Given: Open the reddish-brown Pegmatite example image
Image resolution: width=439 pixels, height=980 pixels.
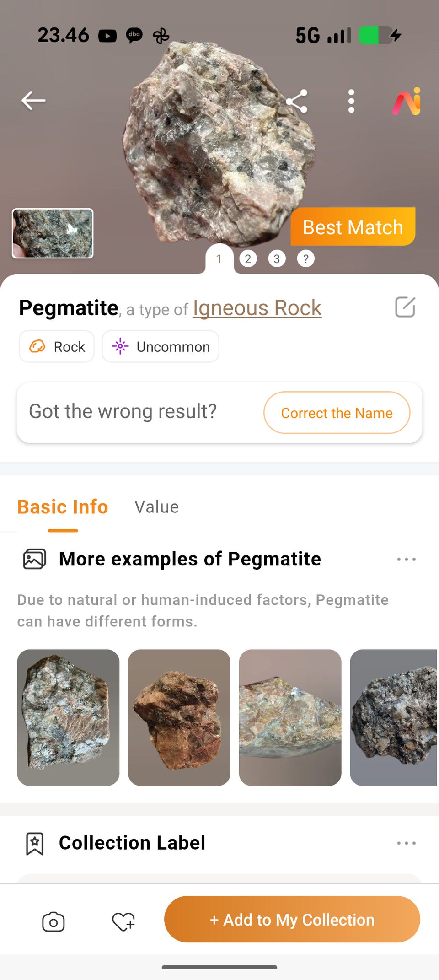Looking at the screenshot, I should (x=179, y=717).
